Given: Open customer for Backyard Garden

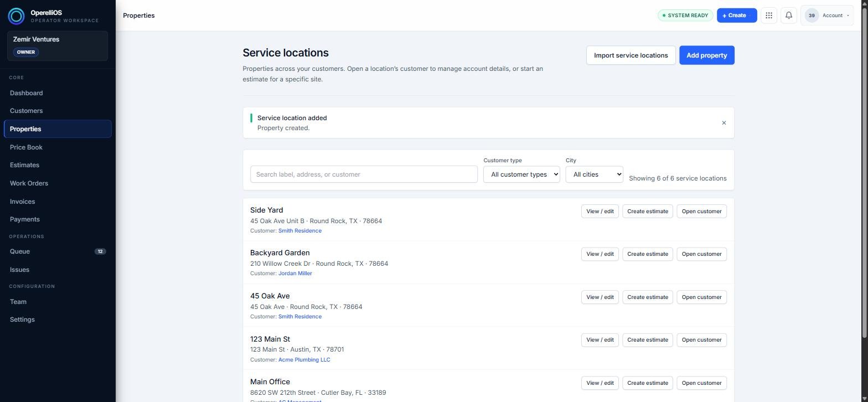Looking at the screenshot, I should pyautogui.click(x=701, y=254).
